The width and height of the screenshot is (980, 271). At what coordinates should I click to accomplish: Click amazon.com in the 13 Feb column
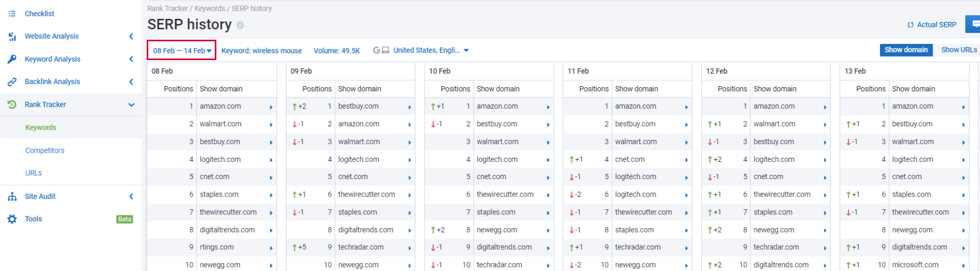913,107
